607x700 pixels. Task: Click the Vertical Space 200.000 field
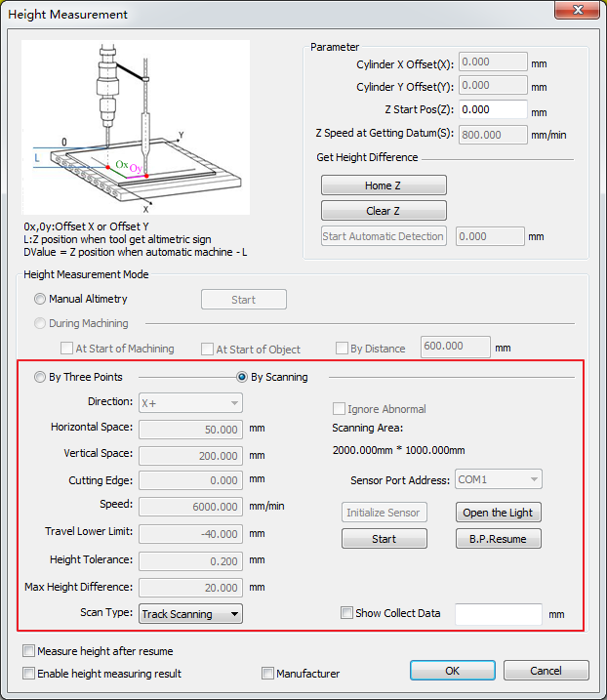tap(190, 456)
